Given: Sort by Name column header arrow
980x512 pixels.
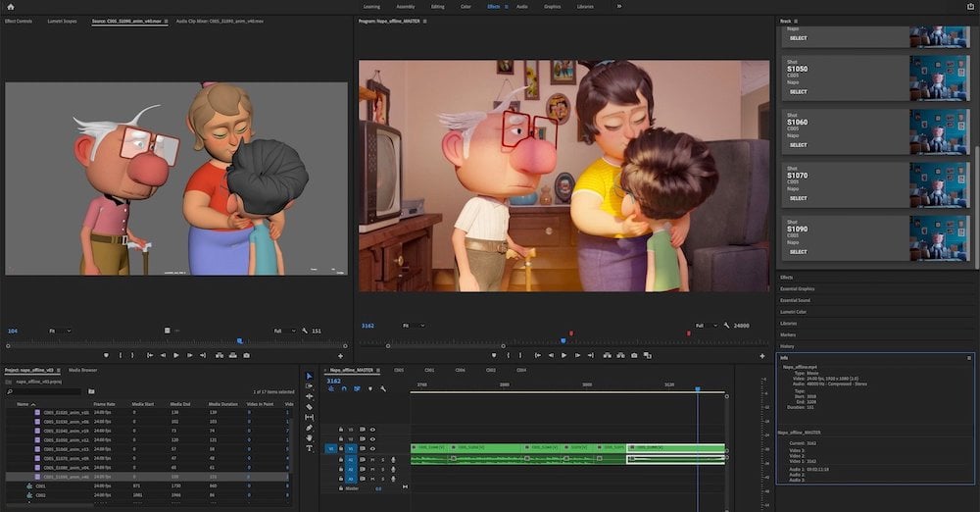Looking at the screenshot, I should tap(33, 404).
